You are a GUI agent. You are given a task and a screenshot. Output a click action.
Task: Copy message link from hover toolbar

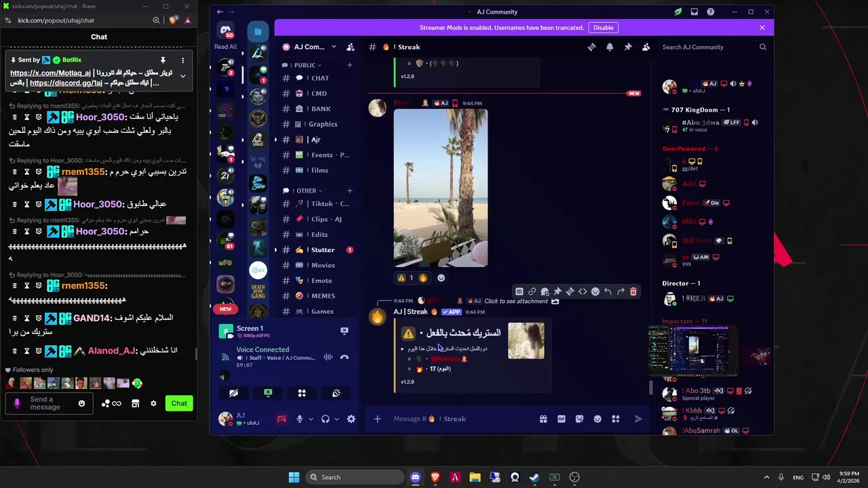click(532, 291)
